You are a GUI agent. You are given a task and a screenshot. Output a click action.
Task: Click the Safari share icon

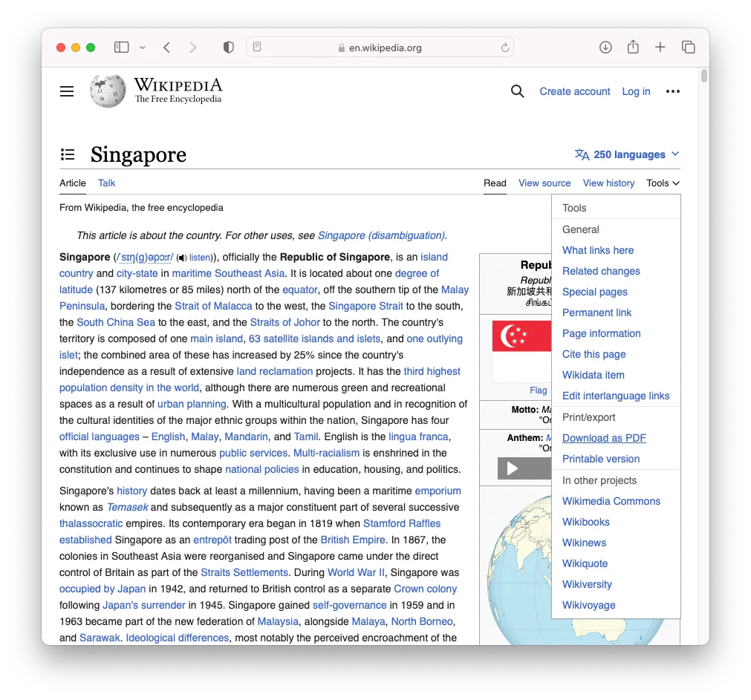click(x=633, y=47)
